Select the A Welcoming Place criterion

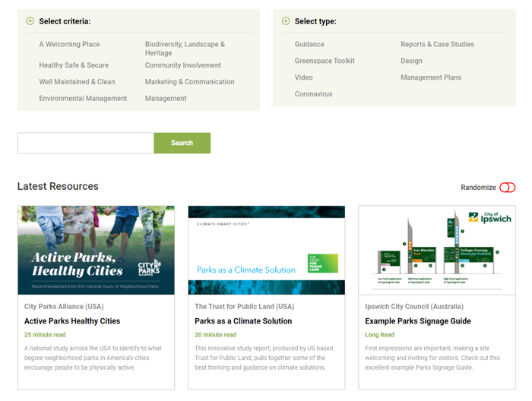click(69, 44)
